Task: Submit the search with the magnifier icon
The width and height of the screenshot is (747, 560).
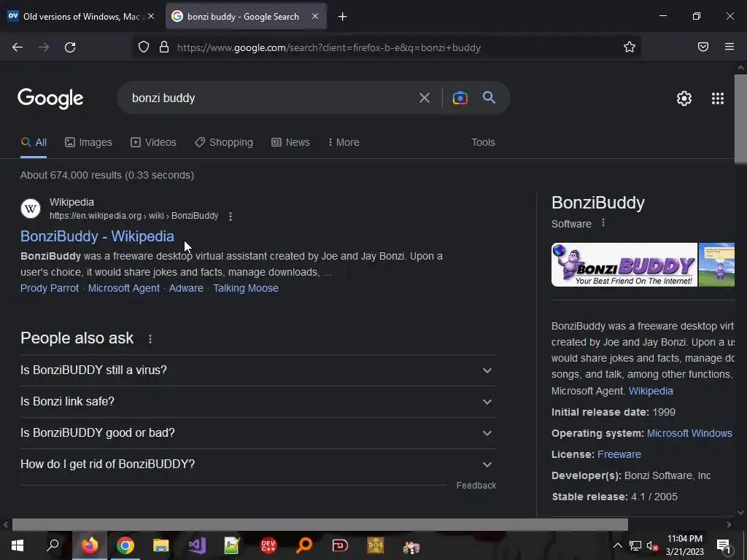Action: [x=489, y=98]
